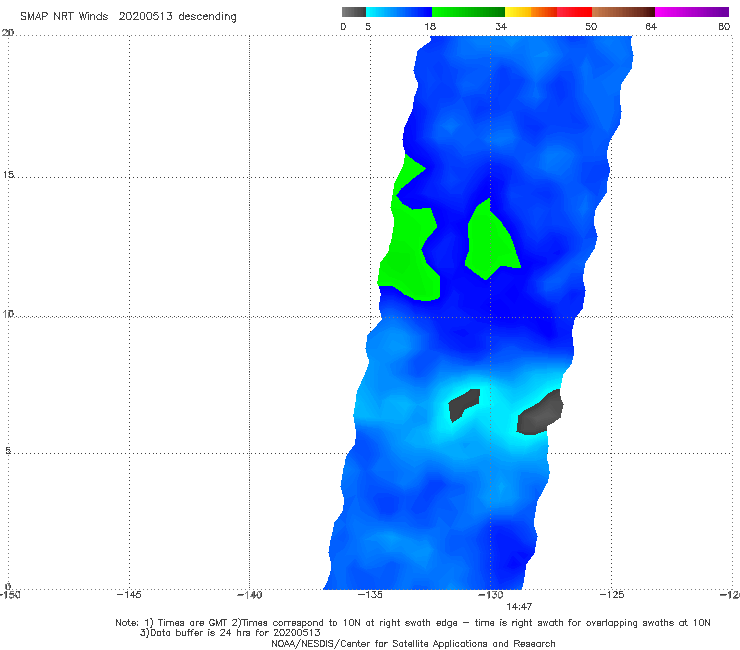
Task: Click the latitude axis label '20'
Action: [x=8, y=32]
